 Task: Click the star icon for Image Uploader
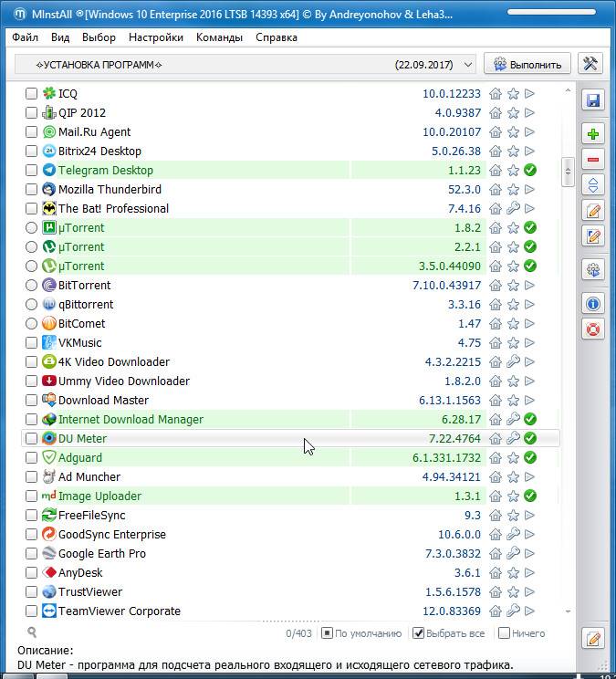point(513,496)
